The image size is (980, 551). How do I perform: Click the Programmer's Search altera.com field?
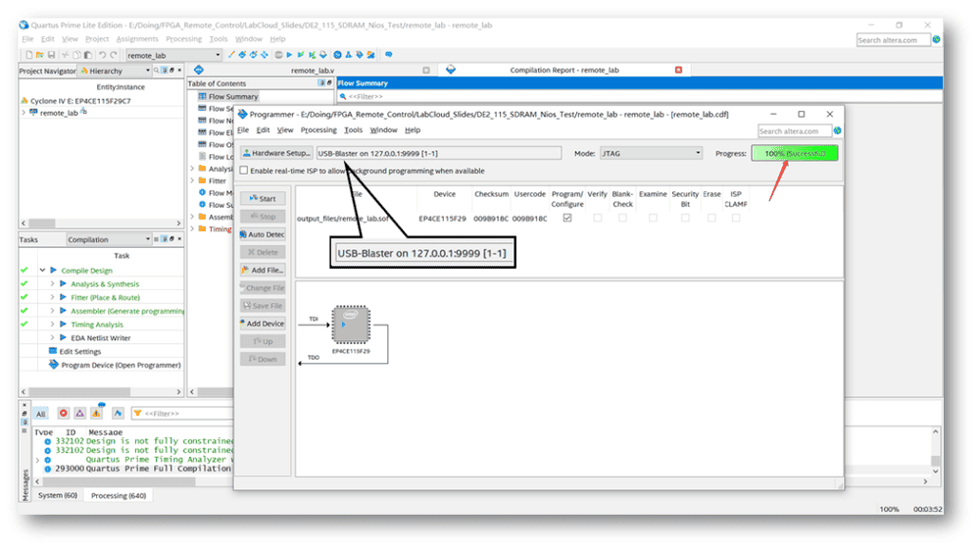[795, 130]
